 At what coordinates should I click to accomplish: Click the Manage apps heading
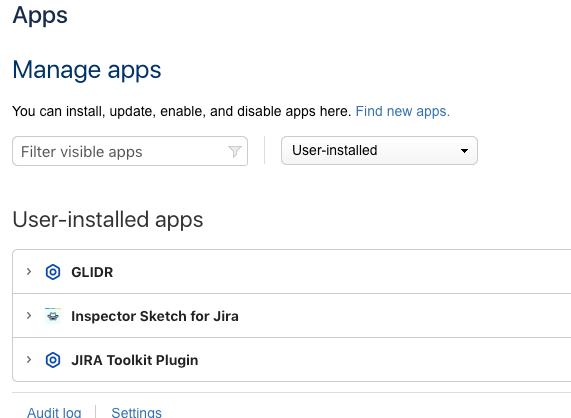point(87,70)
